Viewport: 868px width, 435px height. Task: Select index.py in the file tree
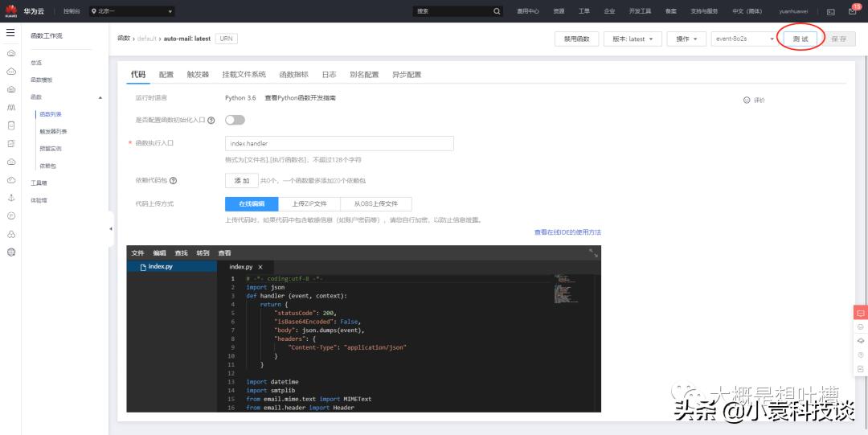pyautogui.click(x=172, y=267)
